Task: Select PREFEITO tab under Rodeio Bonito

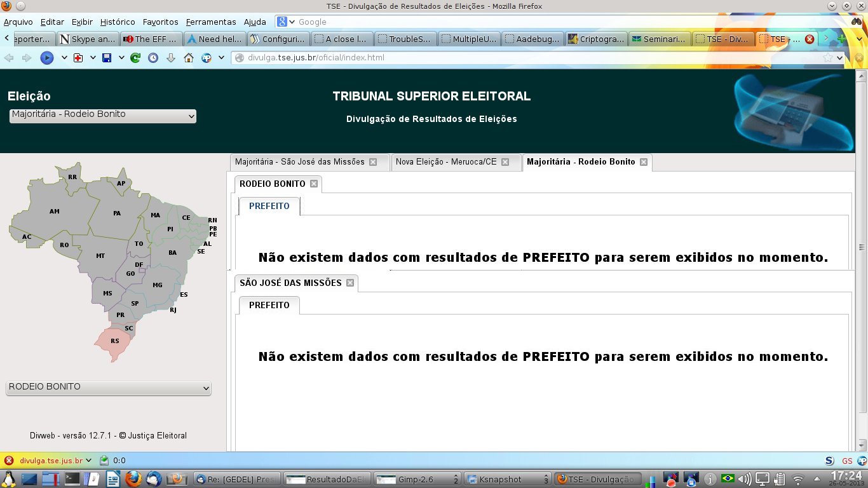Action: click(269, 206)
